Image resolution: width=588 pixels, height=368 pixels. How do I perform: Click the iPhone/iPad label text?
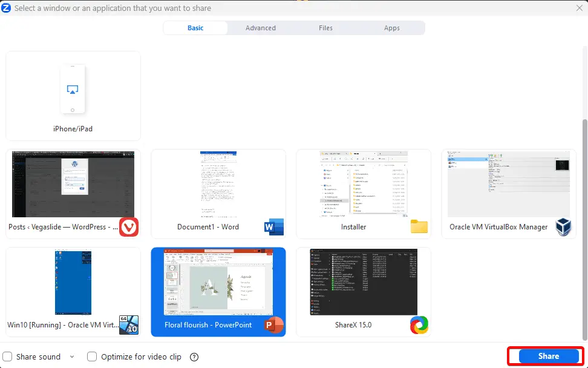pos(73,129)
